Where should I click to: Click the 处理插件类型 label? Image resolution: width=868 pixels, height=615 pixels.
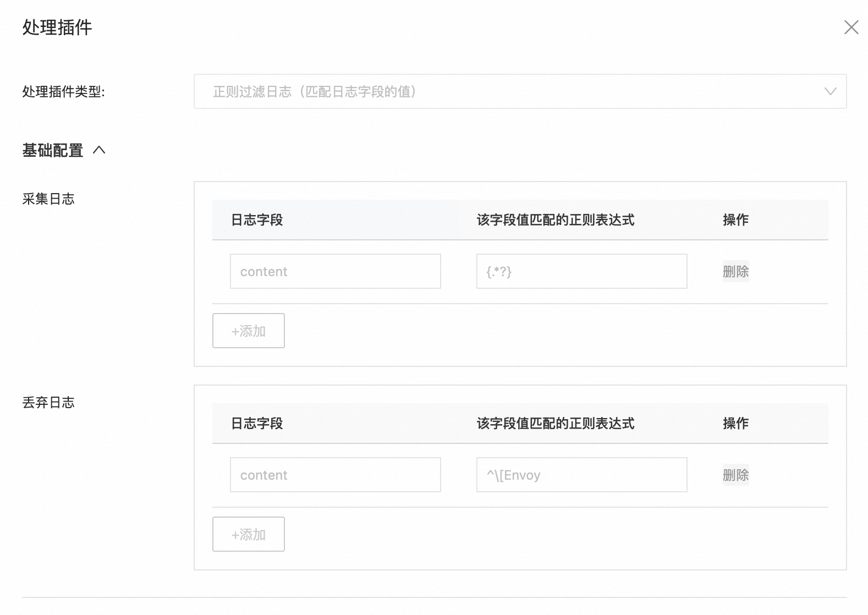(x=63, y=92)
